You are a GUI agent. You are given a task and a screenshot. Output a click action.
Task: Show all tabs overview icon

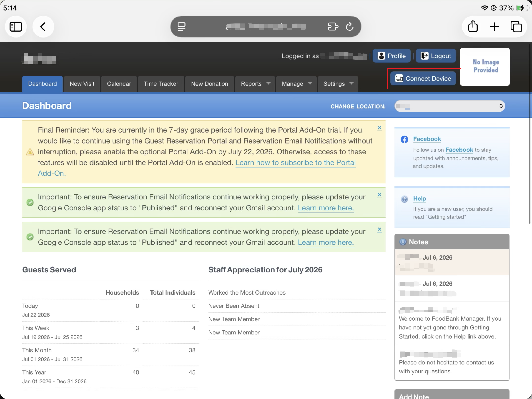tap(516, 27)
